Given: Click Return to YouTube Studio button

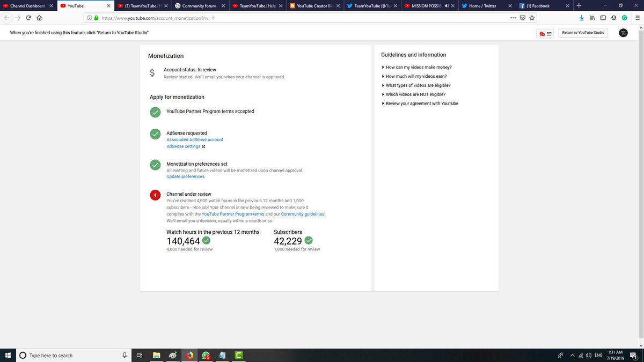Looking at the screenshot, I should [583, 33].
